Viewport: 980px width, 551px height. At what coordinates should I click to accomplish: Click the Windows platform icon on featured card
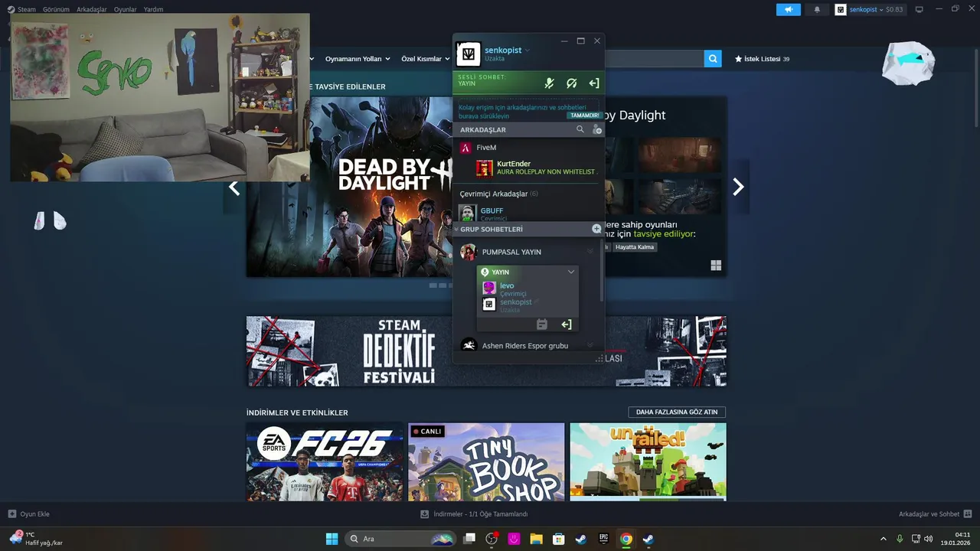click(x=716, y=266)
